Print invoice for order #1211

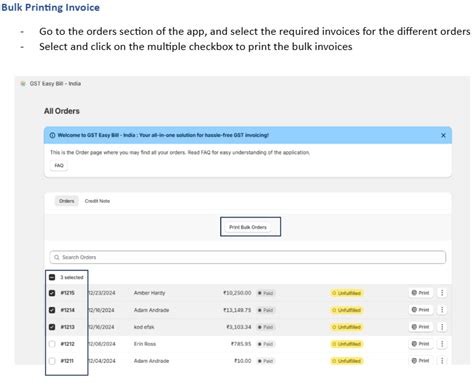coord(421,361)
